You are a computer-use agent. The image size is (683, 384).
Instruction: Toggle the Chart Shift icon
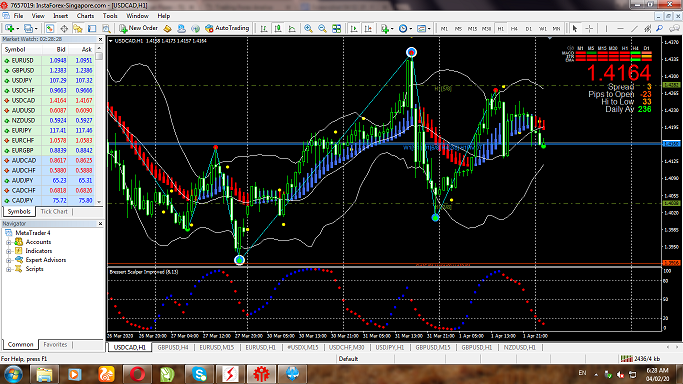(x=368, y=28)
